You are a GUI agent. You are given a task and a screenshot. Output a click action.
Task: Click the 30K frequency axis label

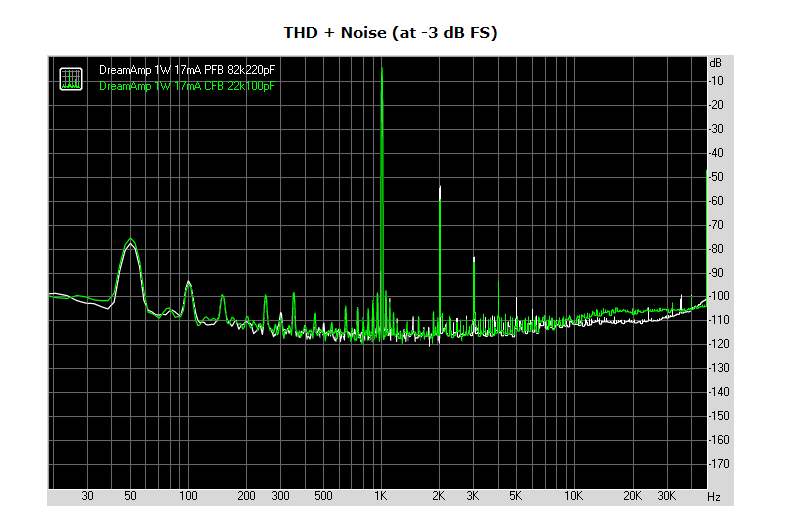667,496
